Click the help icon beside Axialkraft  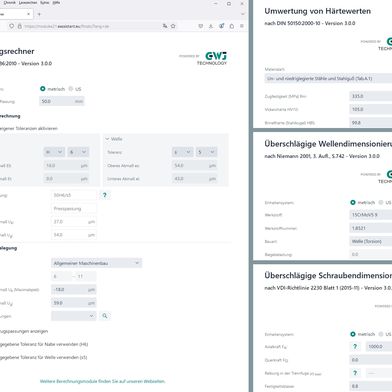click(355, 347)
